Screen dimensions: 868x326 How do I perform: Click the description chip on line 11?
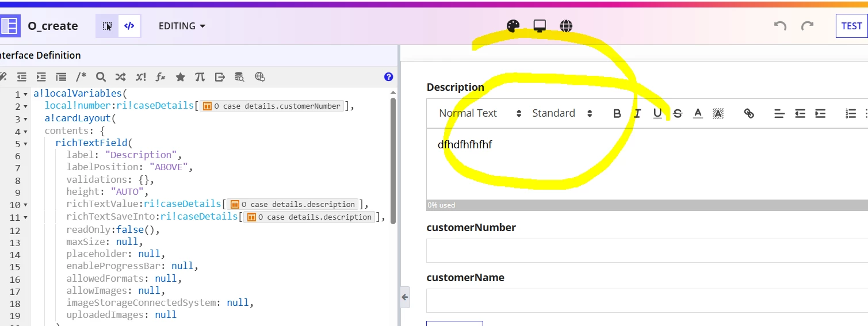(309, 217)
